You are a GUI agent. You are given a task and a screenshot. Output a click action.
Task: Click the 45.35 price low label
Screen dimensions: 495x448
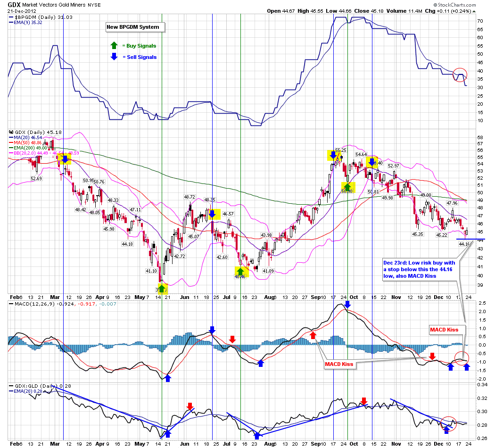pos(418,234)
